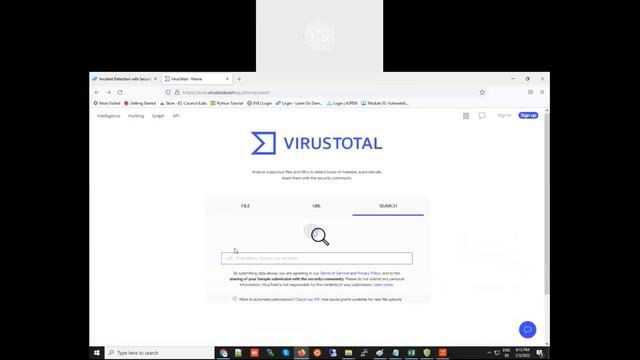
Task: Click the shield icon in the address bar
Action: (x=168, y=92)
